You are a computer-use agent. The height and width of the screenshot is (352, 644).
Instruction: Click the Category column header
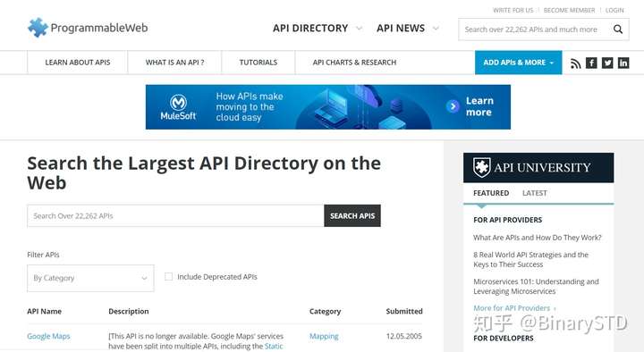click(x=326, y=312)
